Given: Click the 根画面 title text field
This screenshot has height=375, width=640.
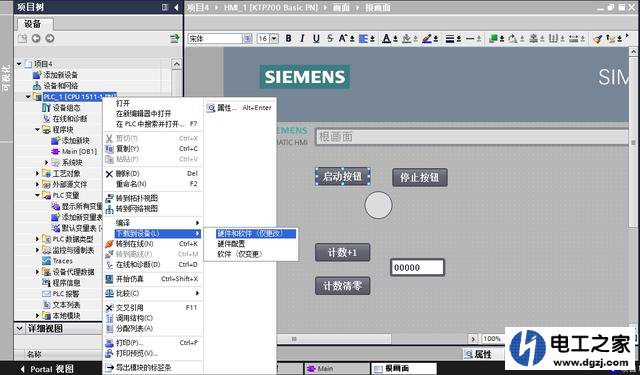Looking at the screenshot, I should coord(471,137).
